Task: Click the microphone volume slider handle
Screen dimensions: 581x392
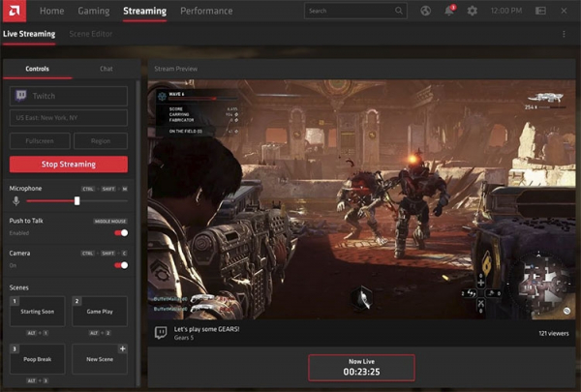Action: [x=76, y=200]
